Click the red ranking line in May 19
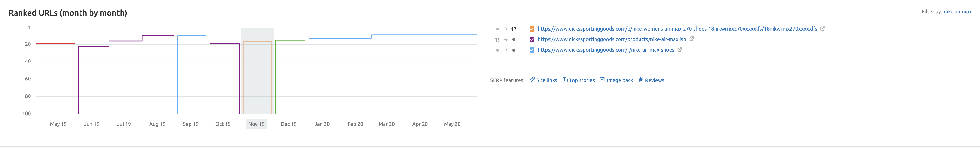Screen dimensions: 980x148 [x=55, y=43]
